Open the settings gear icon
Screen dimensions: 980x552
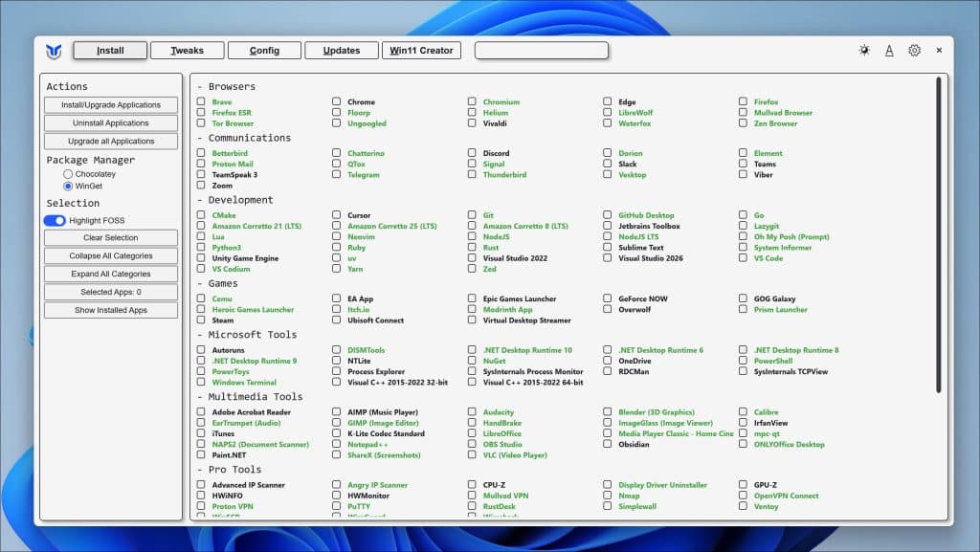(914, 50)
